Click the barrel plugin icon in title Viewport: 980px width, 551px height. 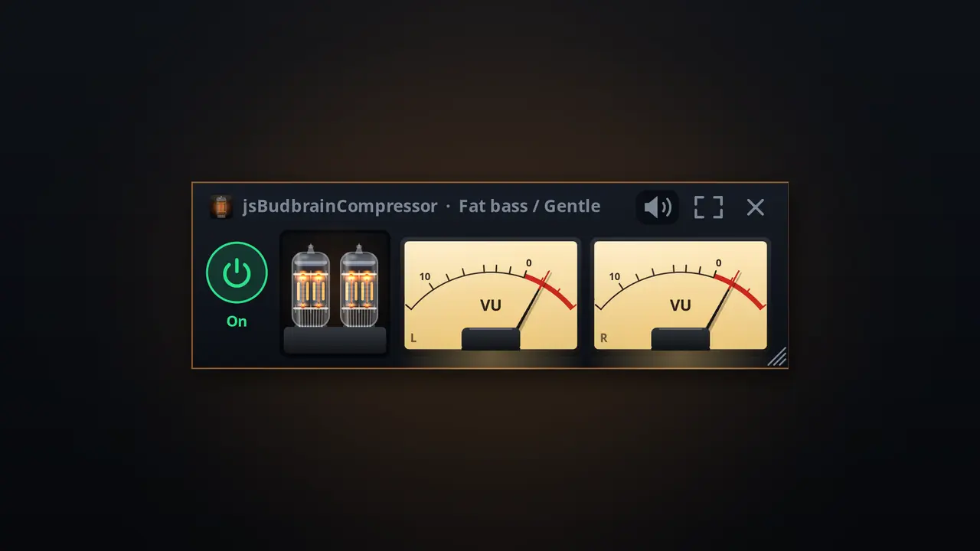tap(221, 207)
